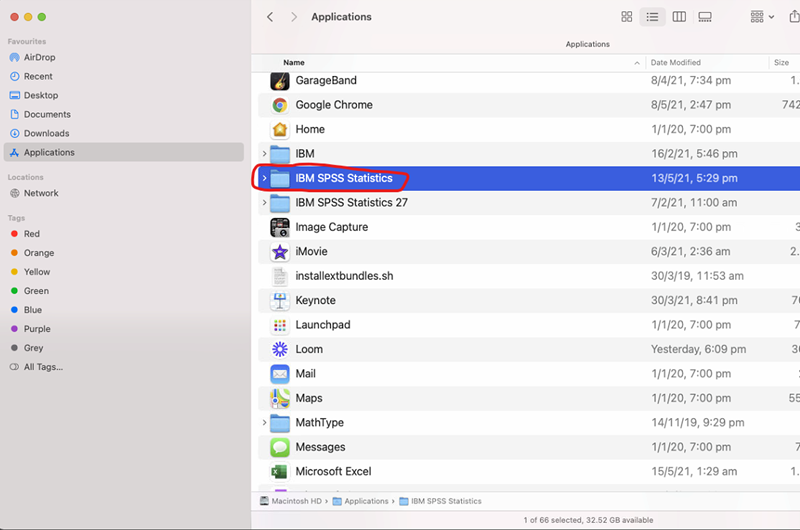This screenshot has height=530, width=800.
Task: Toggle sort direction arrow in Name column
Action: [637, 63]
